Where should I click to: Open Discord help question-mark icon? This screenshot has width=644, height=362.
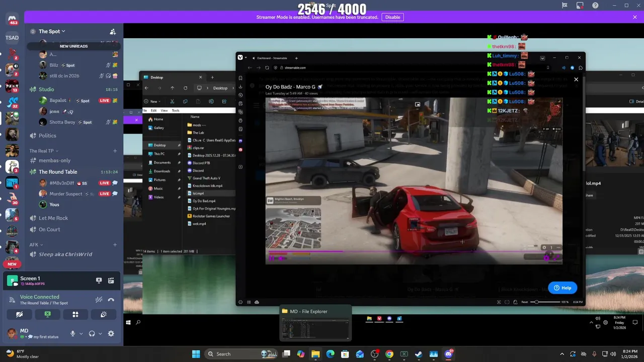click(x=596, y=6)
